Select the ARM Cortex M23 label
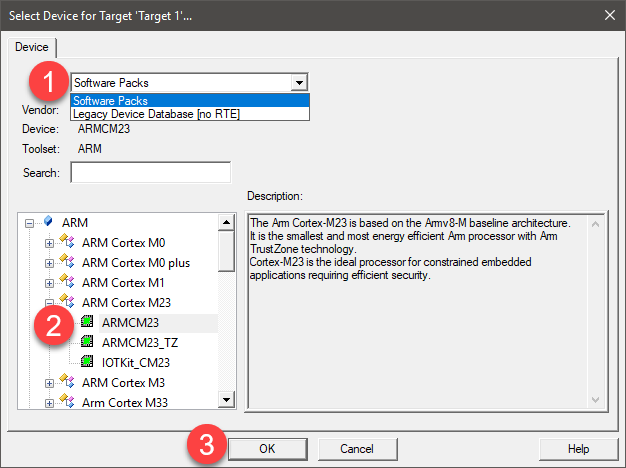The image size is (626, 468). pos(127,303)
